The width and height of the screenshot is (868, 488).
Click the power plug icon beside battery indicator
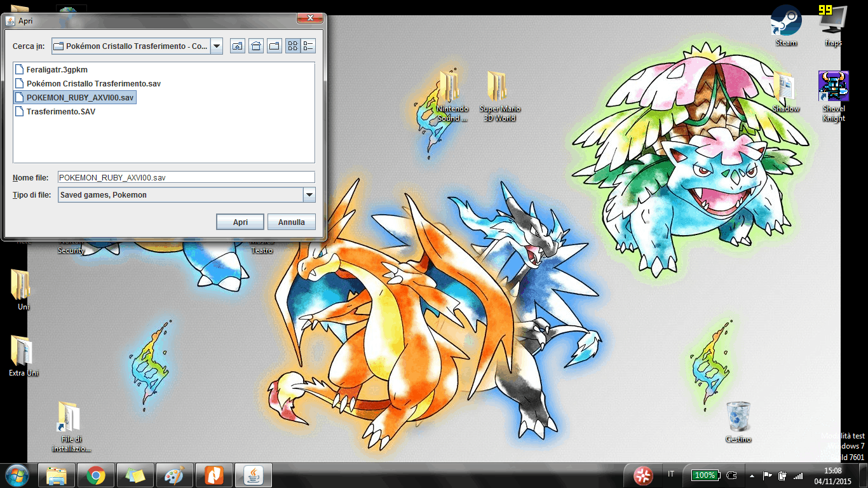coord(731,475)
